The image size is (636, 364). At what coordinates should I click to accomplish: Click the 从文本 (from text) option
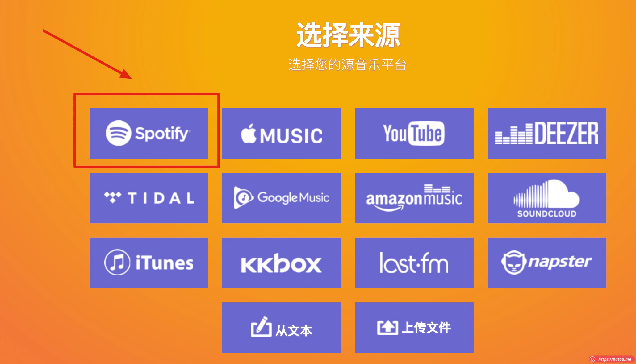[282, 328]
